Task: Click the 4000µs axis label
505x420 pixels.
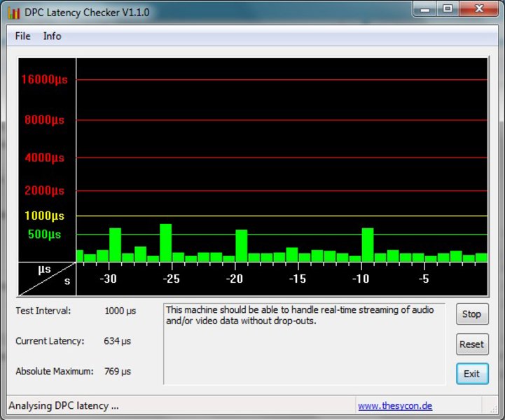Action: (x=44, y=157)
